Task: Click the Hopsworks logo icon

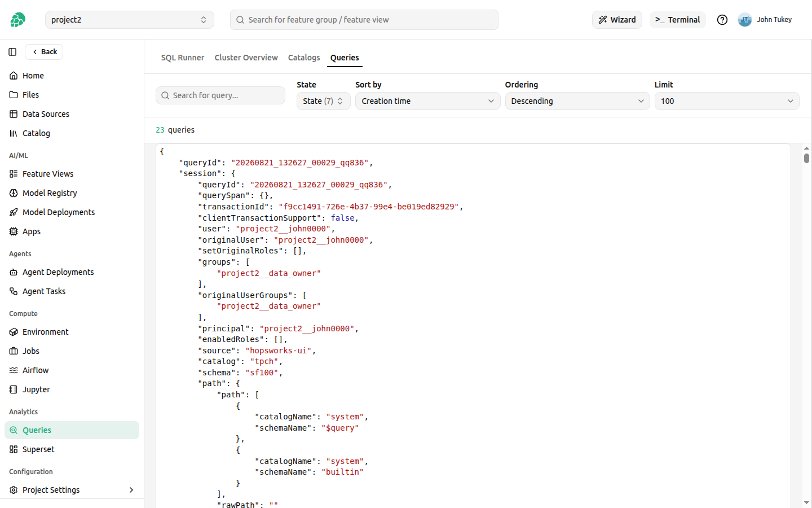Action: coord(17,20)
